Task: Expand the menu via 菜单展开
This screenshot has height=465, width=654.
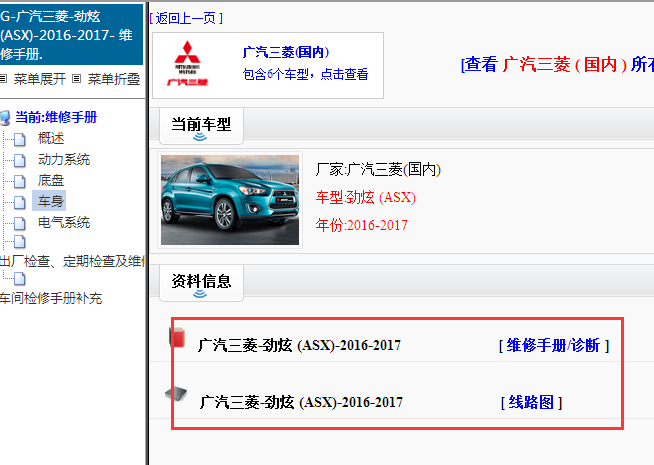Action: tap(40, 78)
